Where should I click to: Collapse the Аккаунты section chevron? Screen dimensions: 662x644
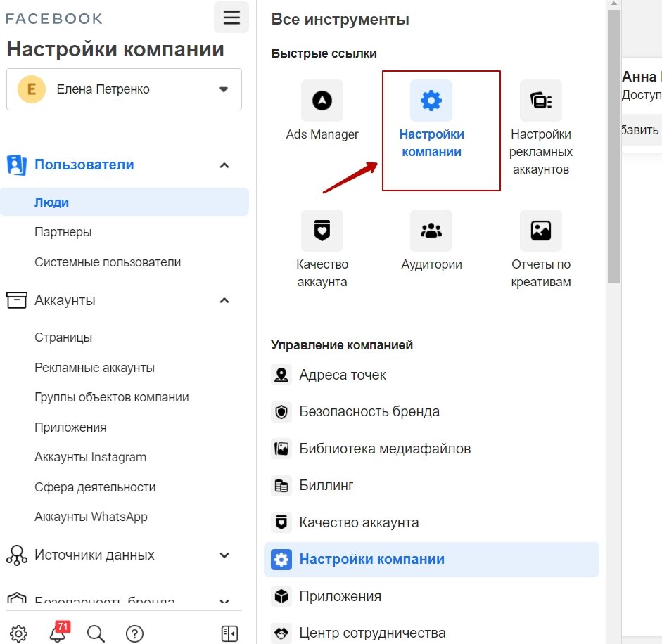pyautogui.click(x=224, y=300)
